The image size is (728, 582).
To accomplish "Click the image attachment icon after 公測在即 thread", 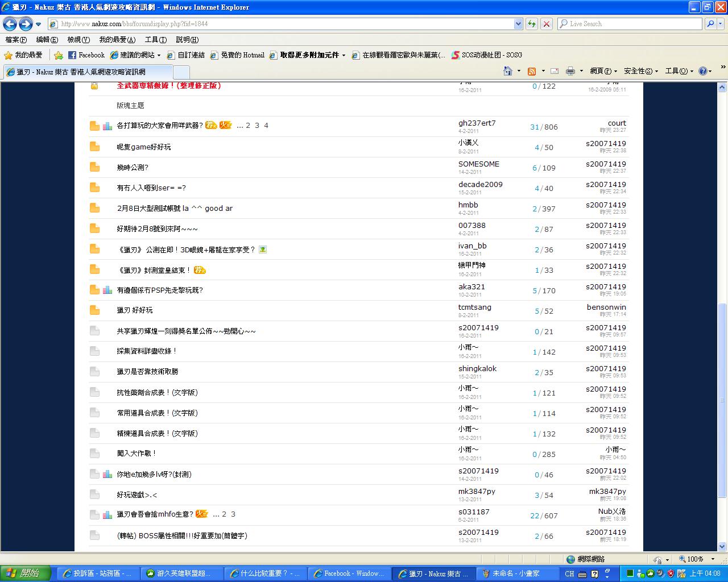I will click(x=263, y=249).
